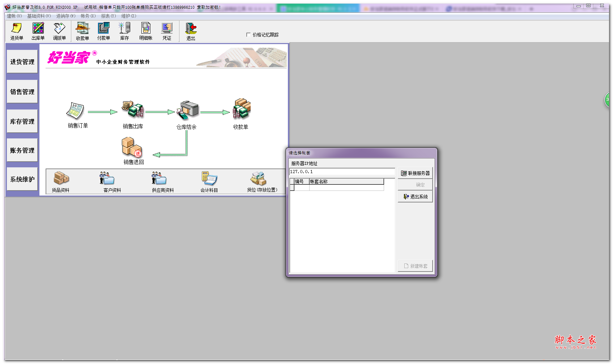Open the 出库单 toolbar icon
This screenshot has width=613, height=364.
pos(38,31)
